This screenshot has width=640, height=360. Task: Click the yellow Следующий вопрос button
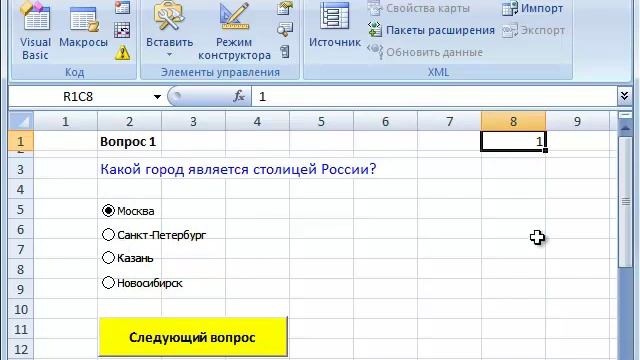coord(193,337)
